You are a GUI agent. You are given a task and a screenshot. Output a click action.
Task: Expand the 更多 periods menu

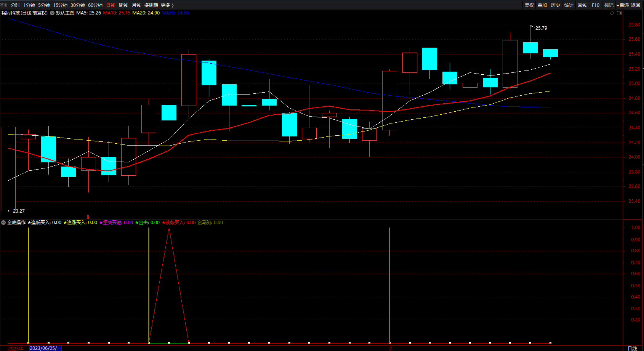167,5
